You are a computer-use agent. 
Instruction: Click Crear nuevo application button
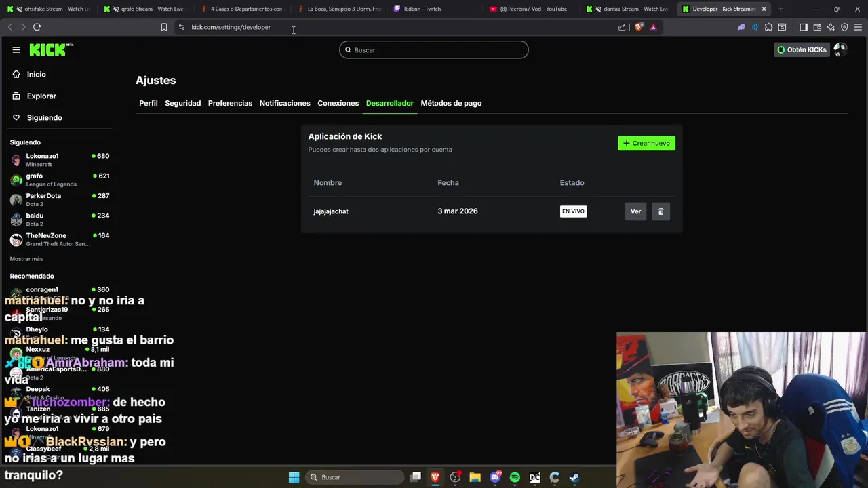coord(646,143)
